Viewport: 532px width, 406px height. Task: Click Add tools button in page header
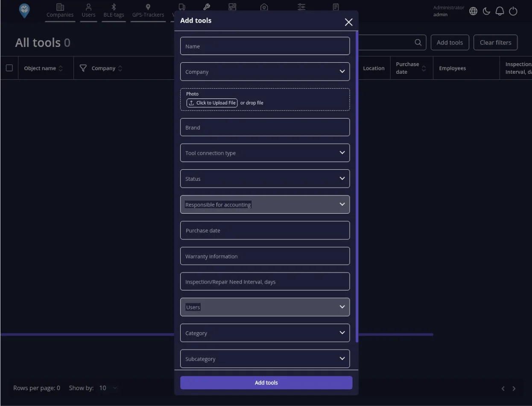[x=450, y=42]
